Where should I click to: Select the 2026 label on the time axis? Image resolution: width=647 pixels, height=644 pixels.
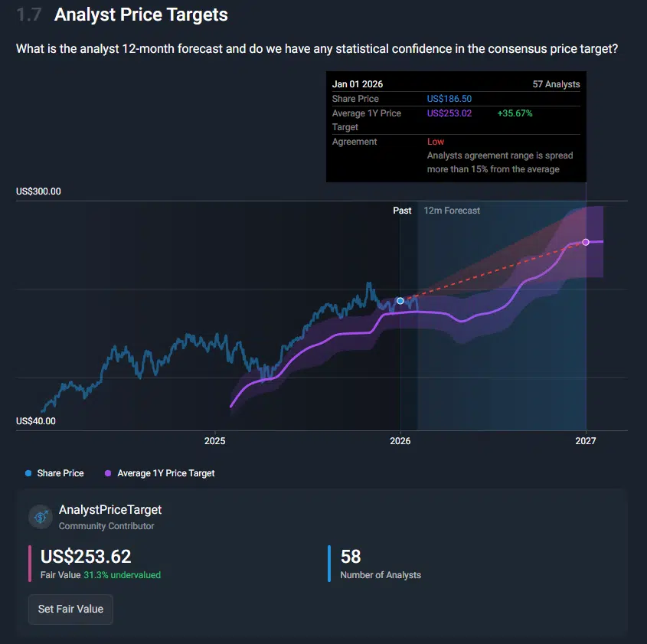pos(400,441)
